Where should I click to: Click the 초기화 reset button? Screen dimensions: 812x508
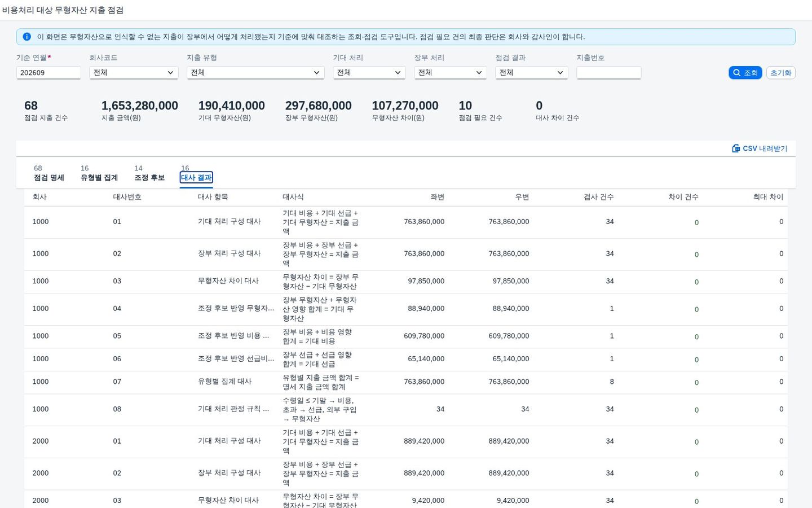tap(781, 73)
